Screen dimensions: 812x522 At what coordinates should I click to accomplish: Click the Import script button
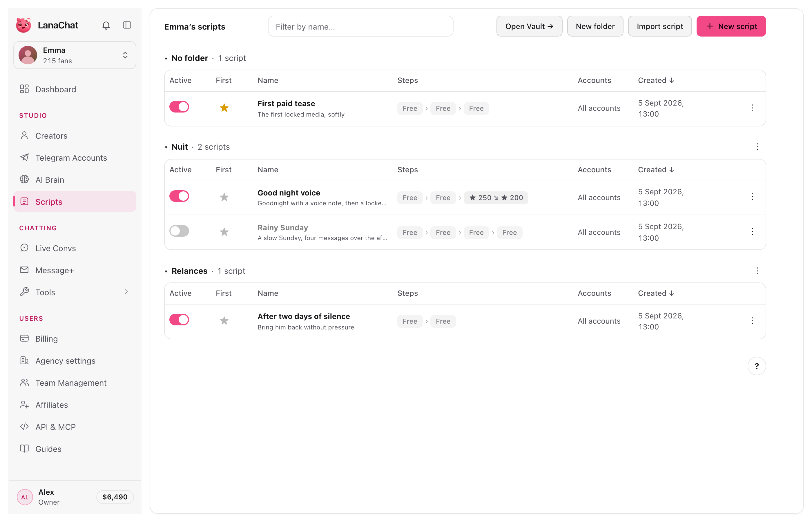click(x=660, y=26)
